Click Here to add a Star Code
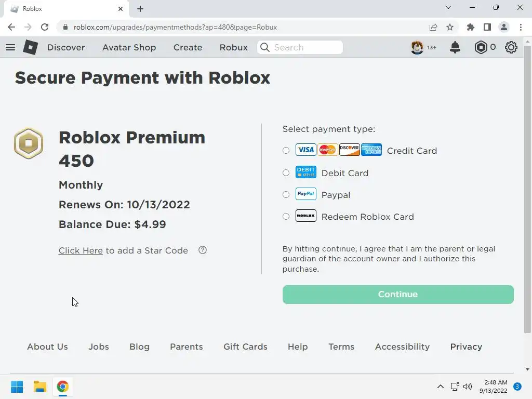 pyautogui.click(x=81, y=250)
